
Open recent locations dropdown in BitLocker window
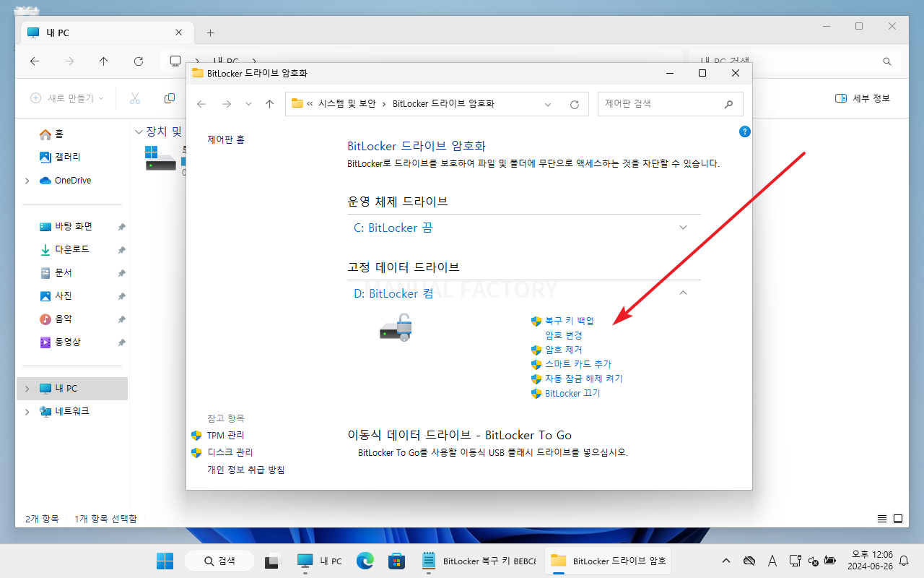click(249, 104)
